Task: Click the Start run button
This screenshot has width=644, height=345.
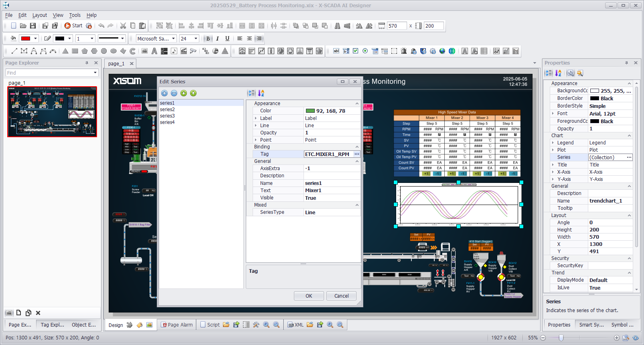Action: (x=73, y=26)
